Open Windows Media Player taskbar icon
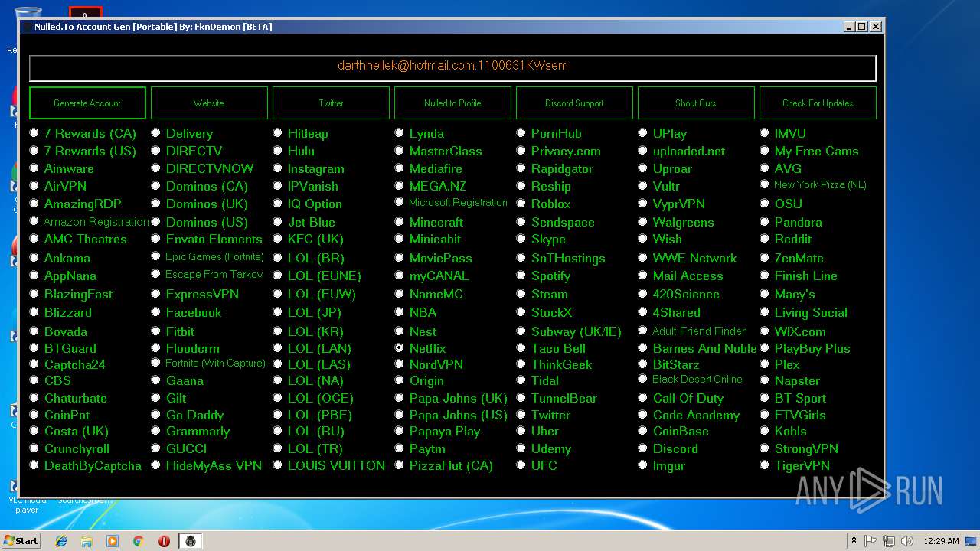Image resolution: width=980 pixels, height=551 pixels. point(113,541)
